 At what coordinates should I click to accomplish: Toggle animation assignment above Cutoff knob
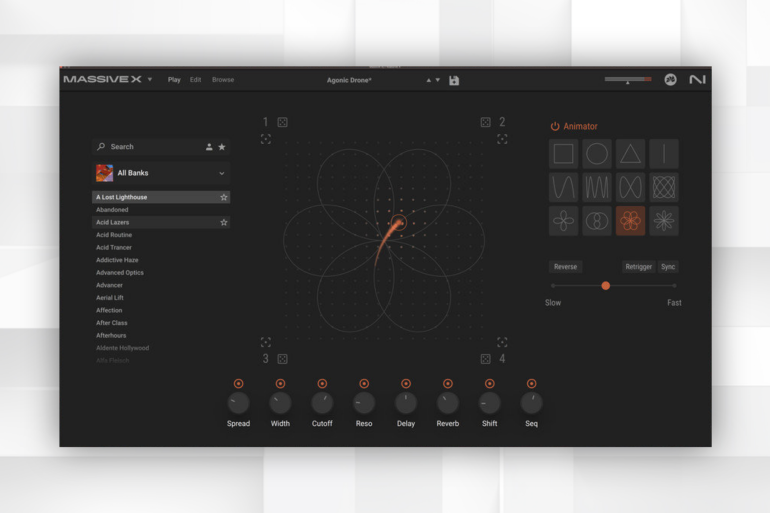(322, 383)
